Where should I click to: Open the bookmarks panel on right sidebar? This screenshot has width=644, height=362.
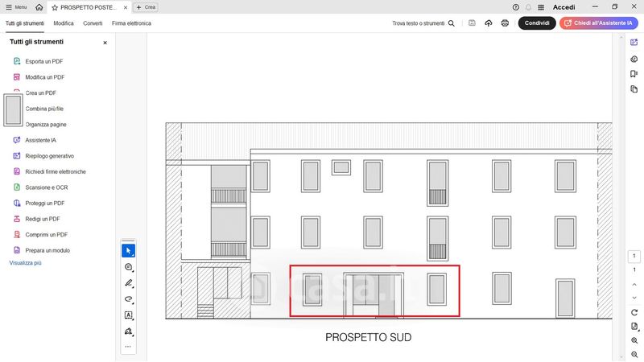[634, 74]
